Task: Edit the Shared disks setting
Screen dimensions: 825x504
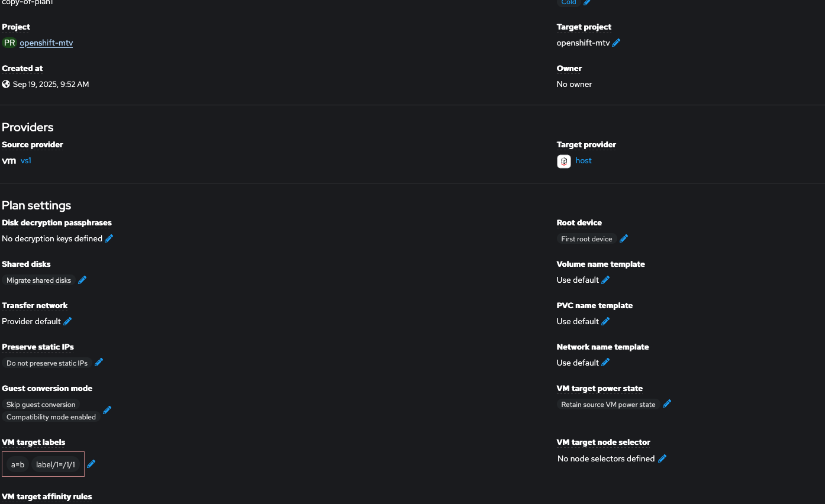Action: [x=82, y=280]
